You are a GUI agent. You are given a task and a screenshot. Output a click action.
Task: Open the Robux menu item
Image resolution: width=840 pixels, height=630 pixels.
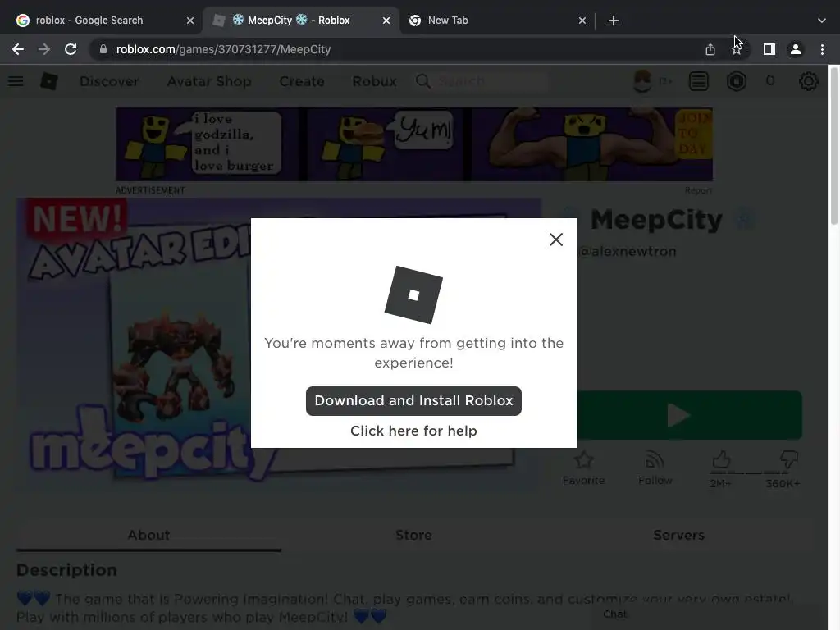click(374, 81)
